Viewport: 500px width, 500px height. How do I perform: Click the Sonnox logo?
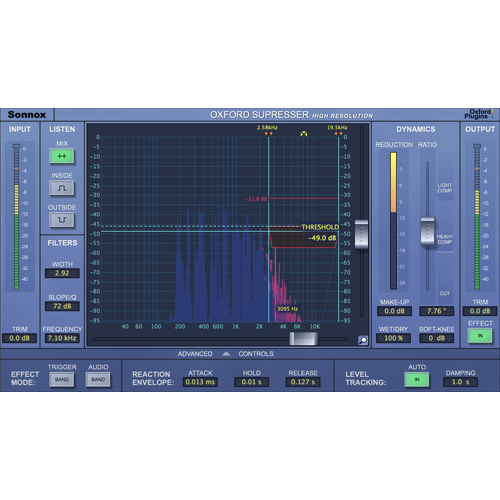(27, 115)
